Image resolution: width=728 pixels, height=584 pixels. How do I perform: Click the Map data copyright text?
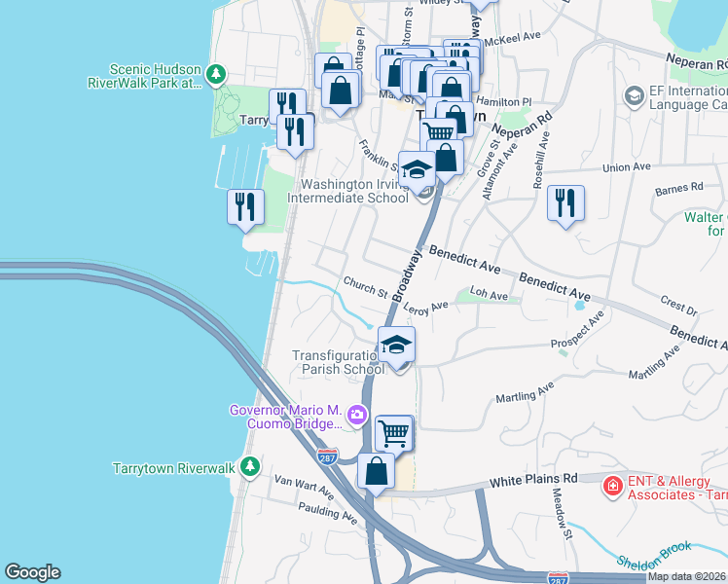[687, 576]
